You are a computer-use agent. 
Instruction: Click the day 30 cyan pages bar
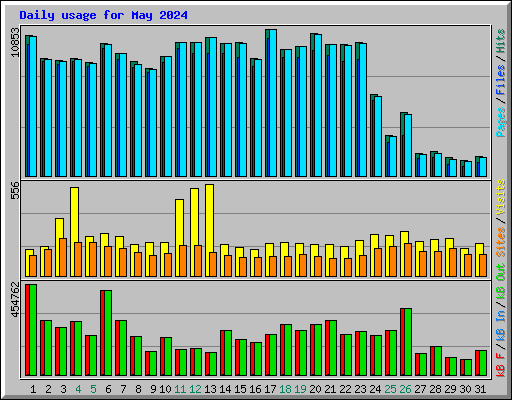point(468,169)
